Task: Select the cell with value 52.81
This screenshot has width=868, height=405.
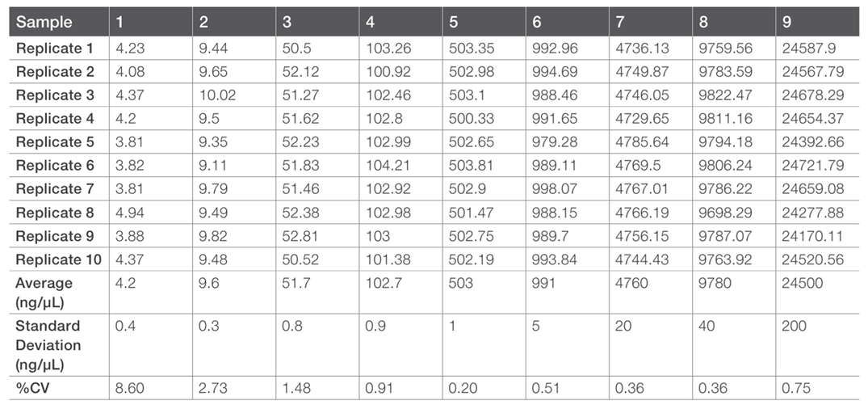Action: point(300,236)
